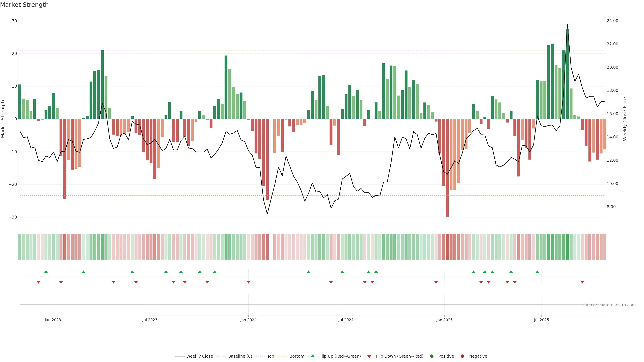
Task: Click the Jan 2025 x-axis label
Action: 444,320
